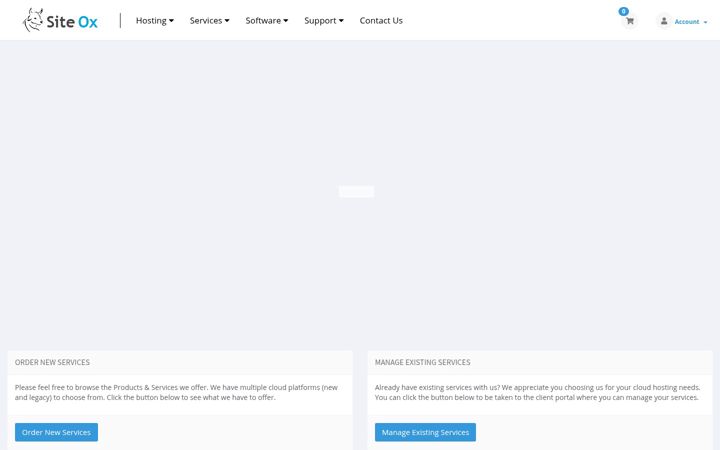720x450 pixels.
Task: Expand the Services menu
Action: tap(209, 21)
